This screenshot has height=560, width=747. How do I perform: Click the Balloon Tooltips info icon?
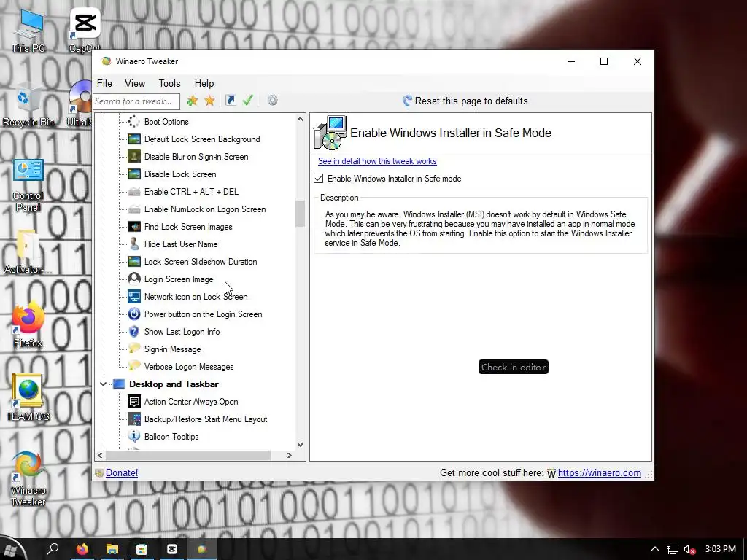(134, 437)
